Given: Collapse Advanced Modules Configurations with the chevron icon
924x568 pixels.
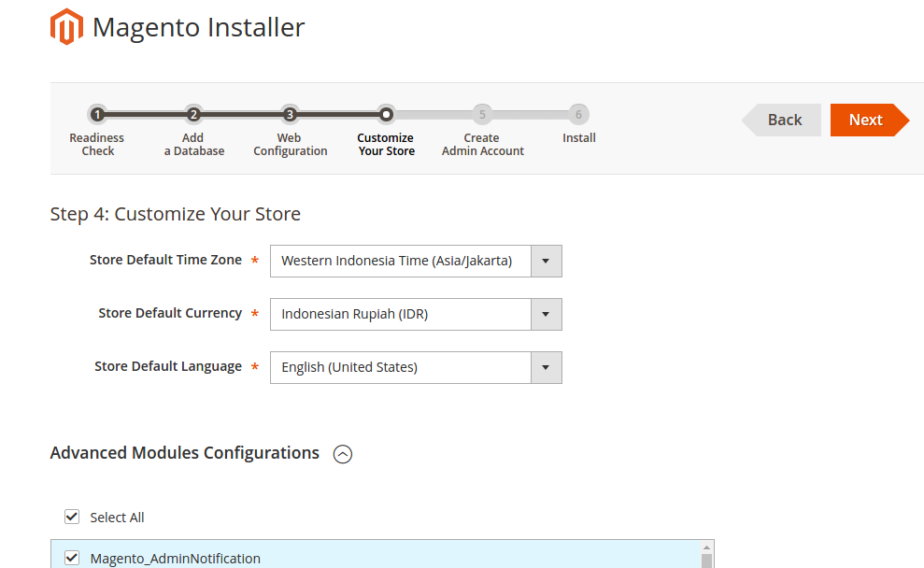Looking at the screenshot, I should (343, 455).
